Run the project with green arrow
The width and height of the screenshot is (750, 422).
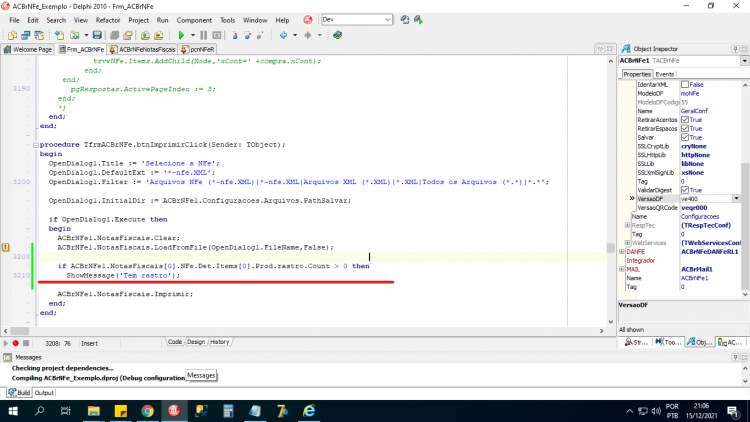click(181, 35)
